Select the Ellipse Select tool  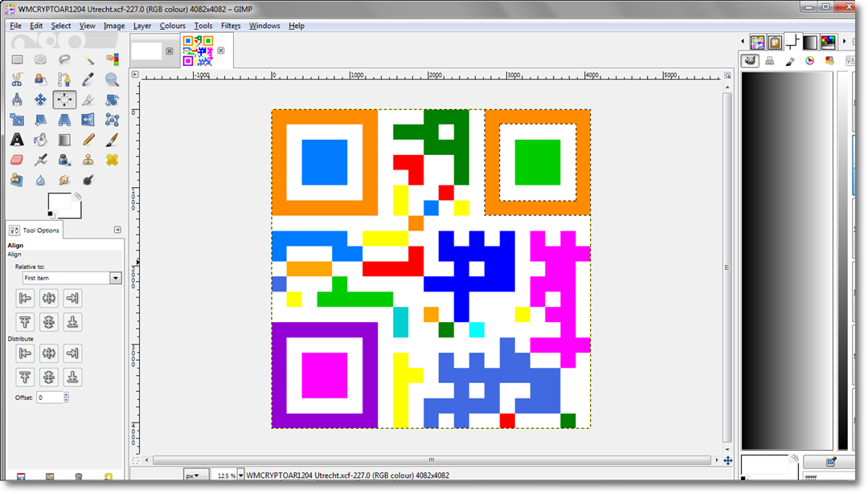pyautogui.click(x=40, y=59)
